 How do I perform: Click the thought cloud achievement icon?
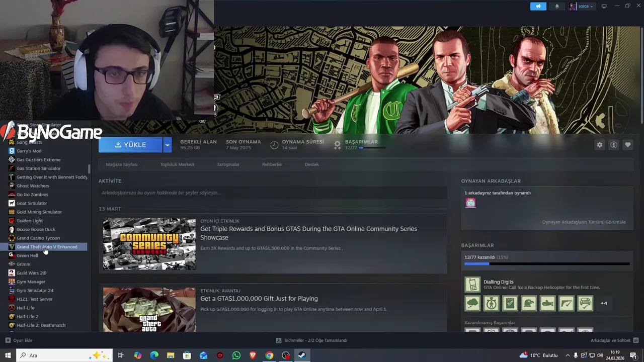472,303
